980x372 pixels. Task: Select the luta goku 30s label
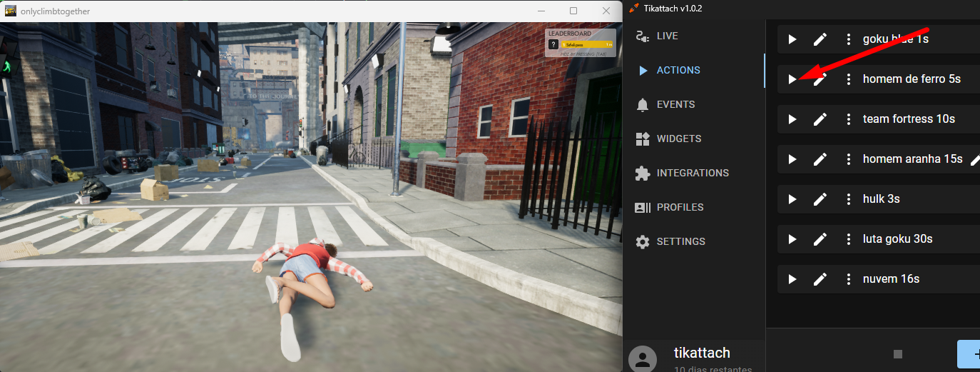pyautogui.click(x=898, y=239)
